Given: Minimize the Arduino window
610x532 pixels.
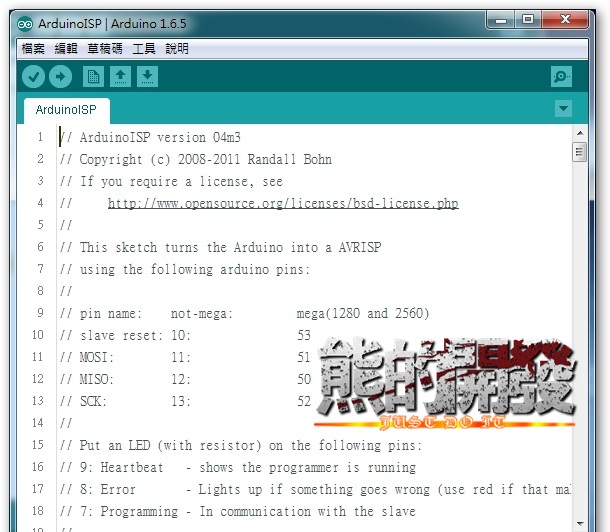Looking at the screenshot, I should pos(501,20).
